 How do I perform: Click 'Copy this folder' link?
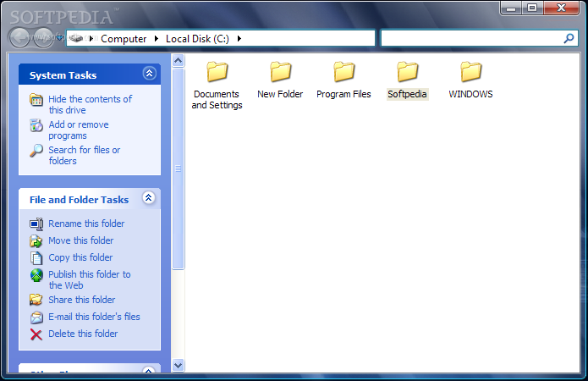80,257
